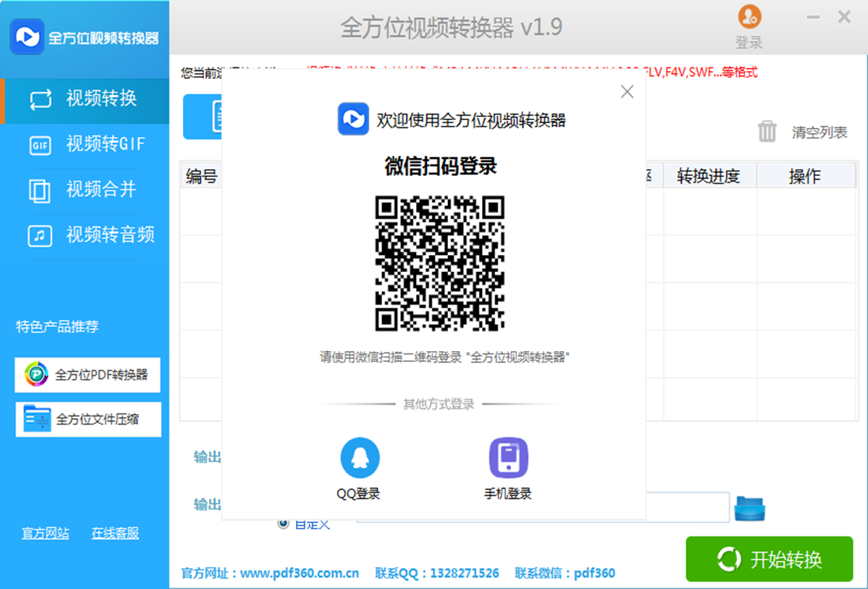This screenshot has height=589, width=868.
Task: Click the PDF converter colorful icon
Action: tap(36, 375)
